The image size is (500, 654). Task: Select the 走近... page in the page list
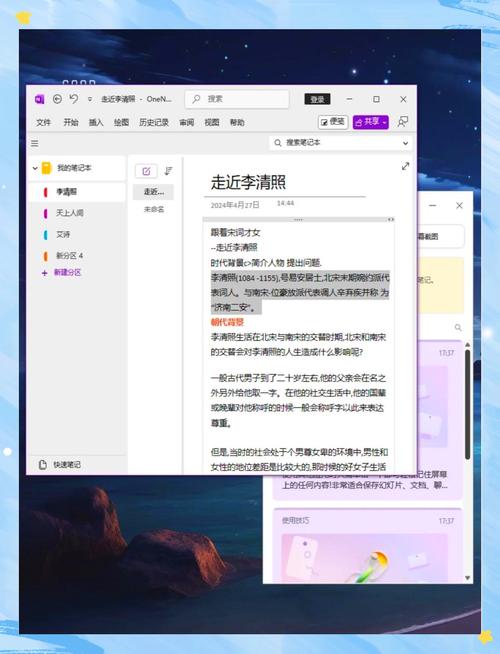153,192
